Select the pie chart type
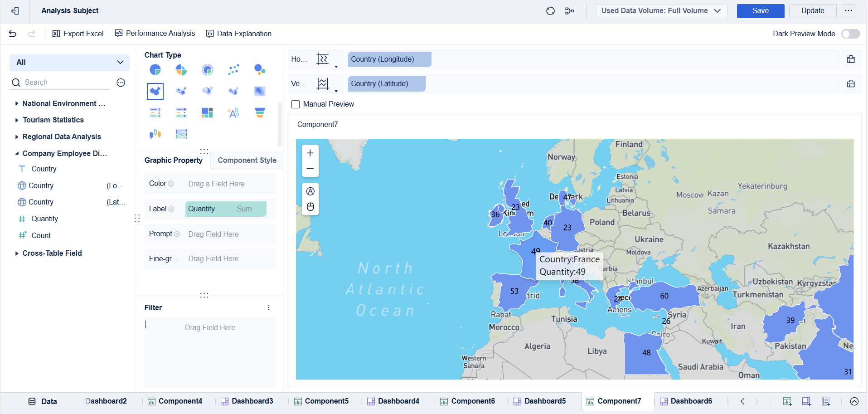868x414 pixels. 155,69
